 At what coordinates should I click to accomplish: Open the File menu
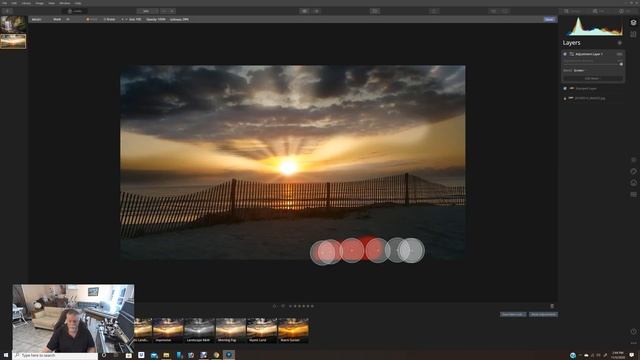tap(4, 3)
